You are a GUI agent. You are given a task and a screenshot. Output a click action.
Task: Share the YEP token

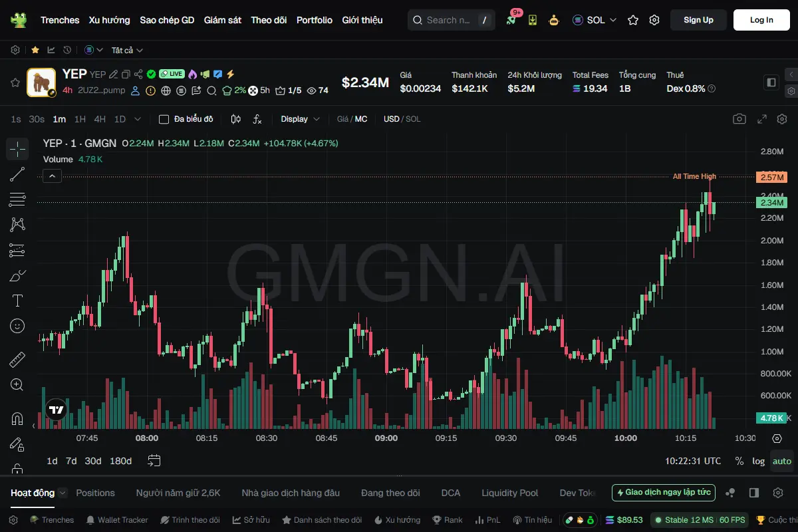138,74
